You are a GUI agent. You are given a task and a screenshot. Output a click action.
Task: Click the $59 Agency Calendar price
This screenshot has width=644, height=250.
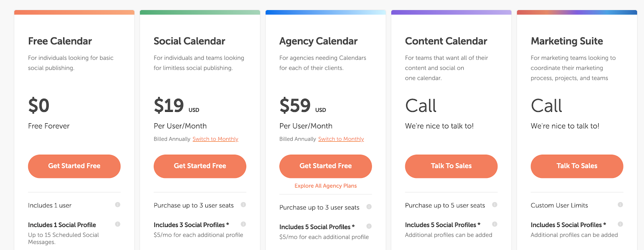pos(295,105)
